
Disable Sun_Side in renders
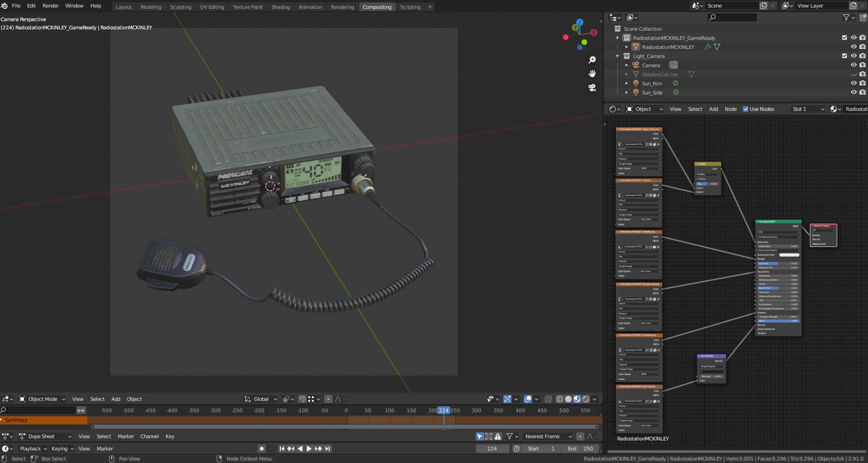coord(863,93)
